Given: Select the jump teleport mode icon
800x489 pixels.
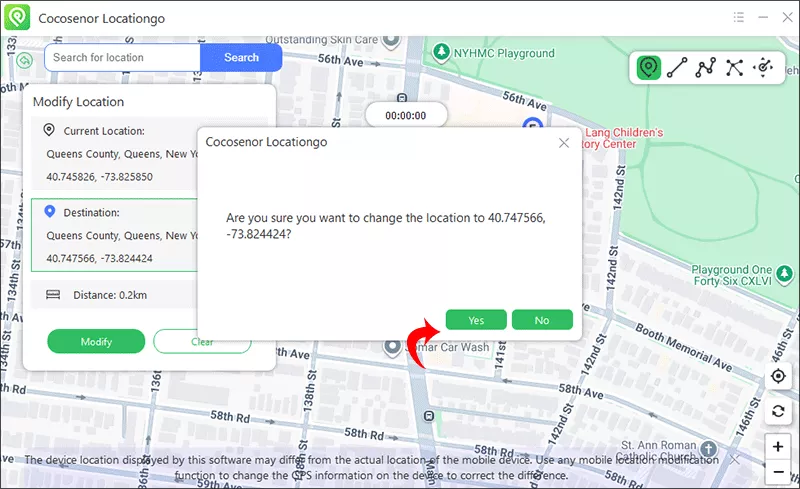Looking at the screenshot, I should click(x=734, y=67).
